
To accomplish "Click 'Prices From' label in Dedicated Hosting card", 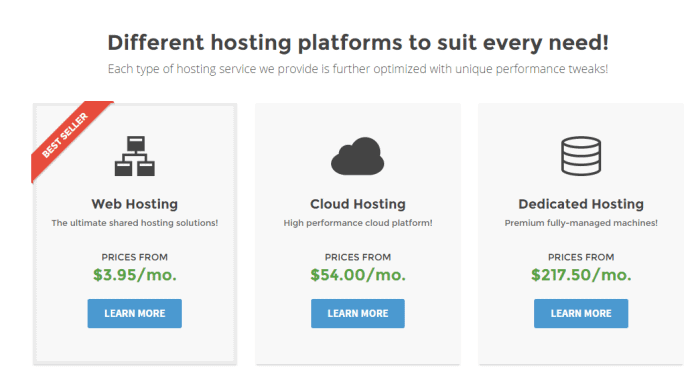I will (581, 257).
